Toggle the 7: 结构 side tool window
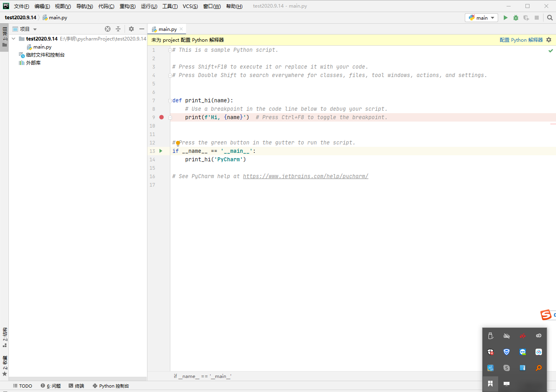Viewport: 556px width, 392px height. click(4, 337)
